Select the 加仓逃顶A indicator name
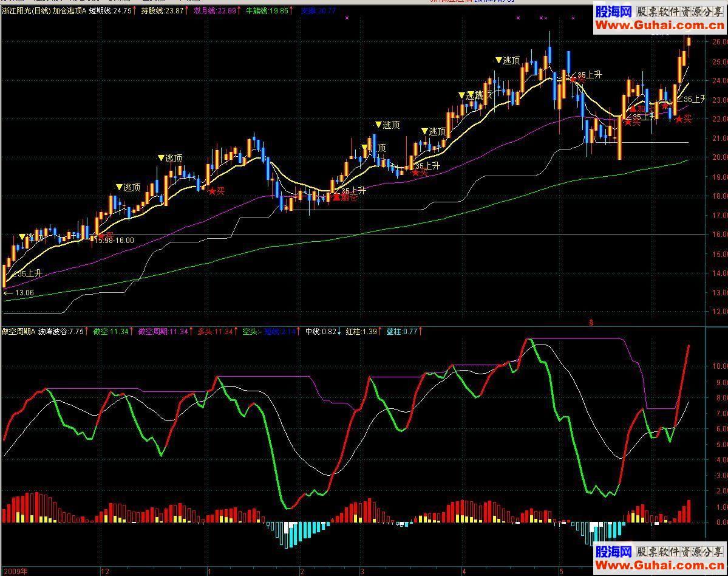728x576 pixels. pos(69,11)
